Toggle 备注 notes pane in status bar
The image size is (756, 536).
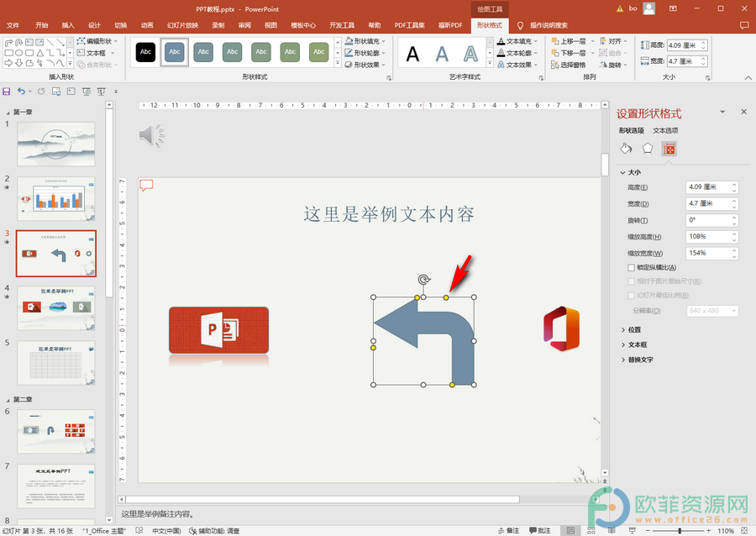[509, 531]
